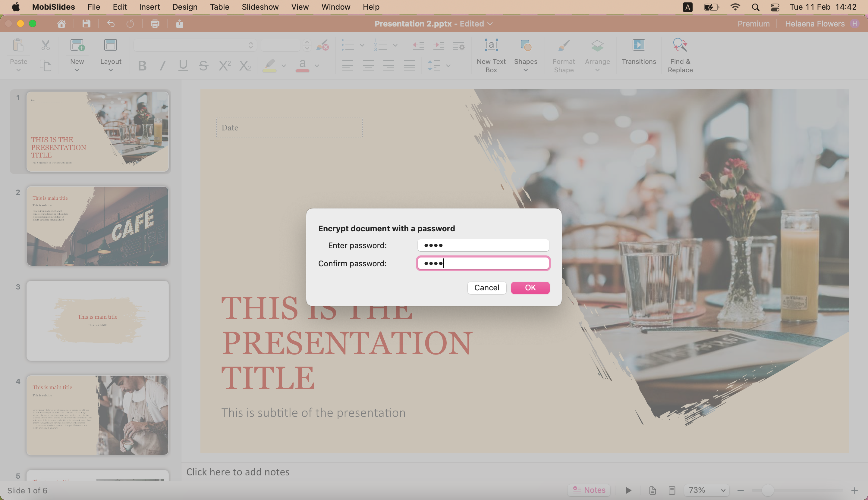Center align the text
This screenshot has width=868, height=500.
tap(368, 65)
